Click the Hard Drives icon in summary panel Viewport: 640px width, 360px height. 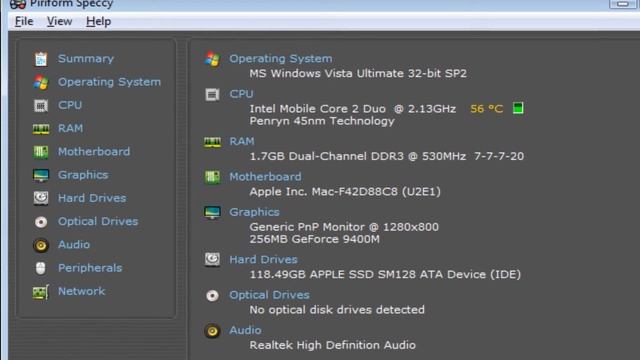coord(212,260)
